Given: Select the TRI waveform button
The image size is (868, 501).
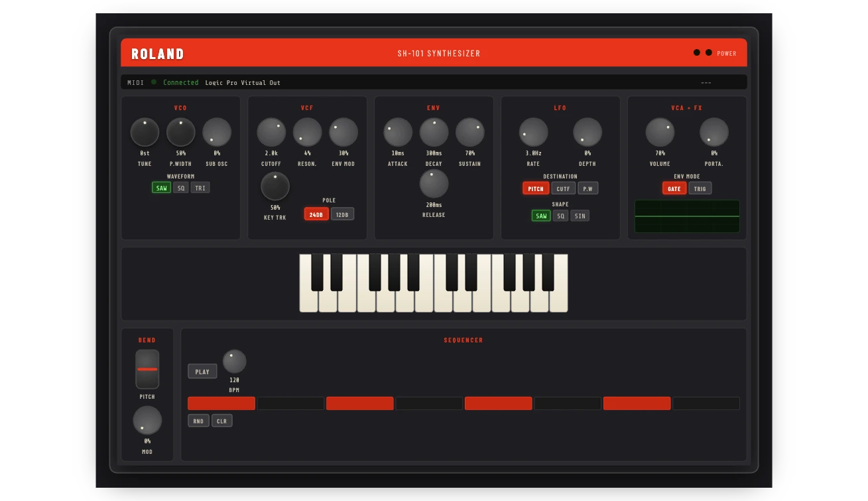Looking at the screenshot, I should 200,188.
